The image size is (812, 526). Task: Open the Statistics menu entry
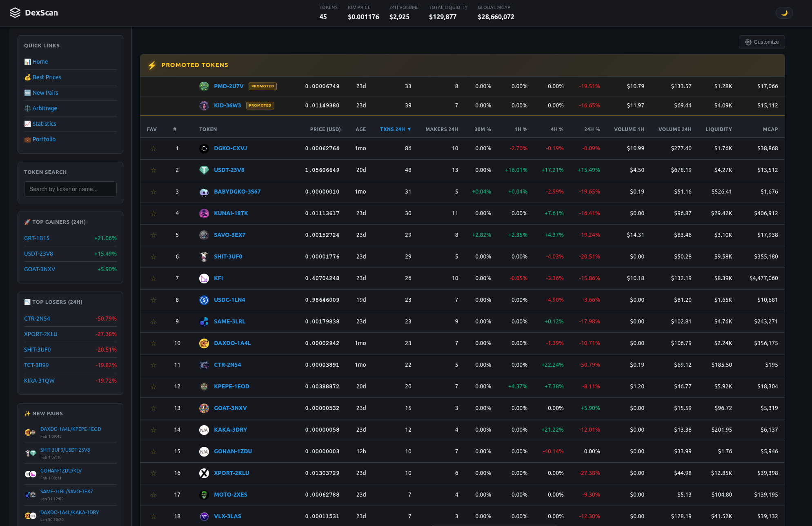click(44, 124)
